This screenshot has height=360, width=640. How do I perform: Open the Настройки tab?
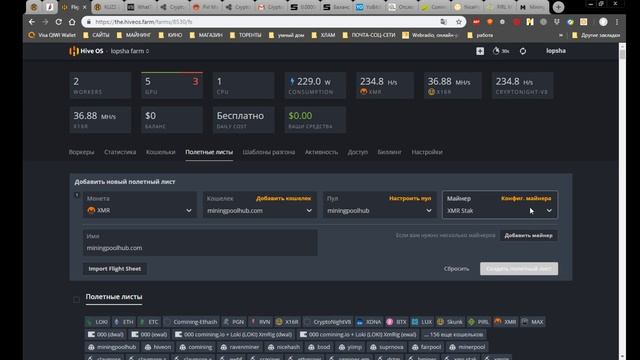pos(427,152)
